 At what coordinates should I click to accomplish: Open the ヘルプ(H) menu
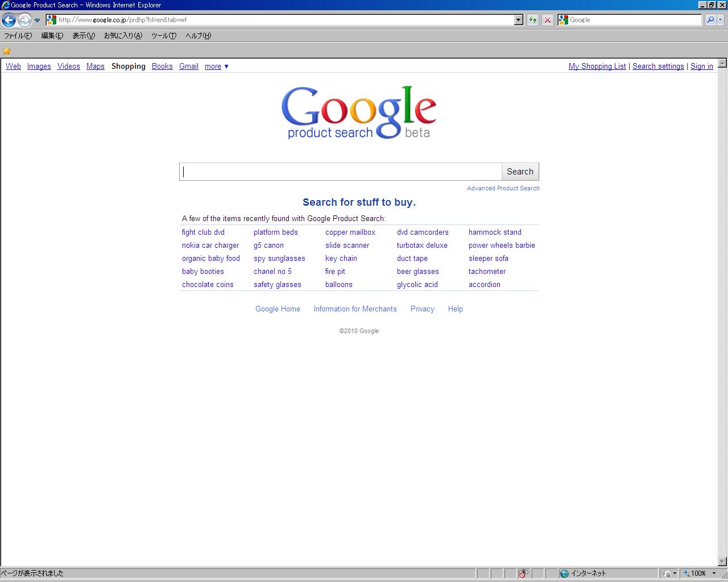pos(198,36)
